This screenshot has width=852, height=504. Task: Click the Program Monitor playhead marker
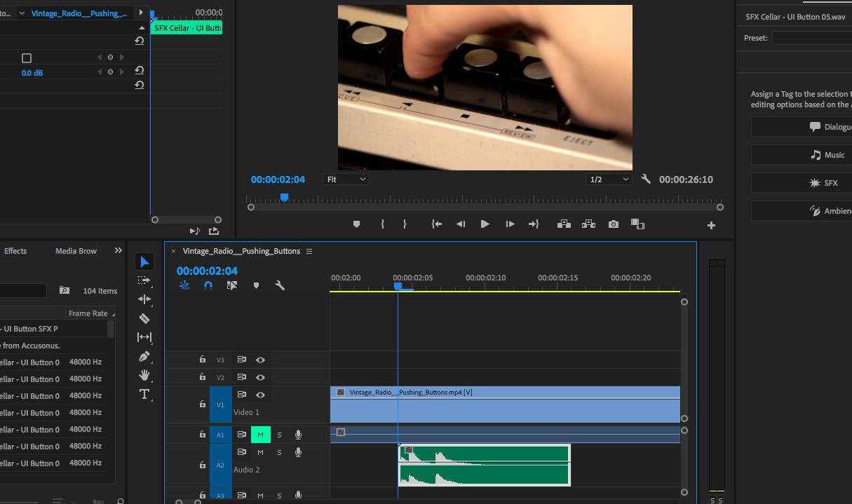[284, 198]
